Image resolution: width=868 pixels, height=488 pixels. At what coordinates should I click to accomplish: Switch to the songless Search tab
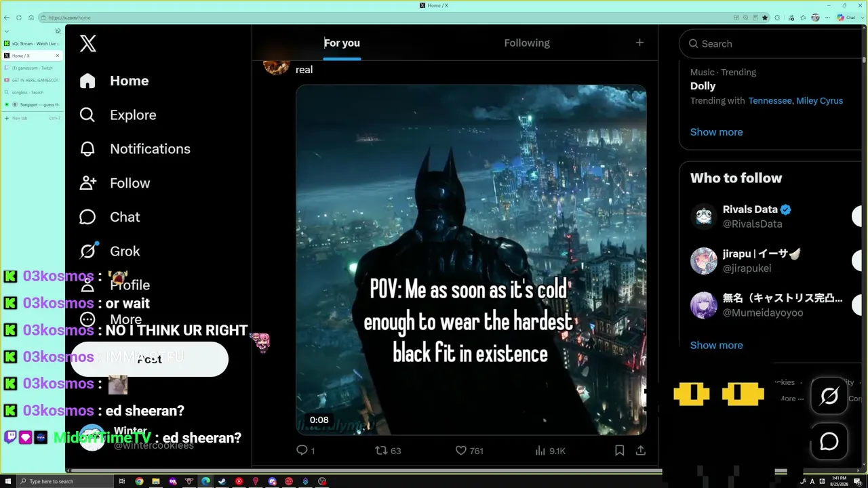point(32,92)
